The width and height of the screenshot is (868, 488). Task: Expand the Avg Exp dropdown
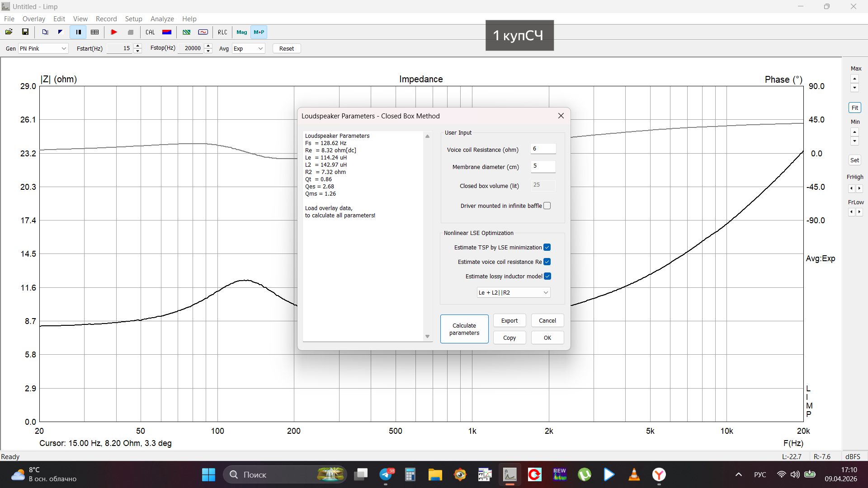coord(248,48)
